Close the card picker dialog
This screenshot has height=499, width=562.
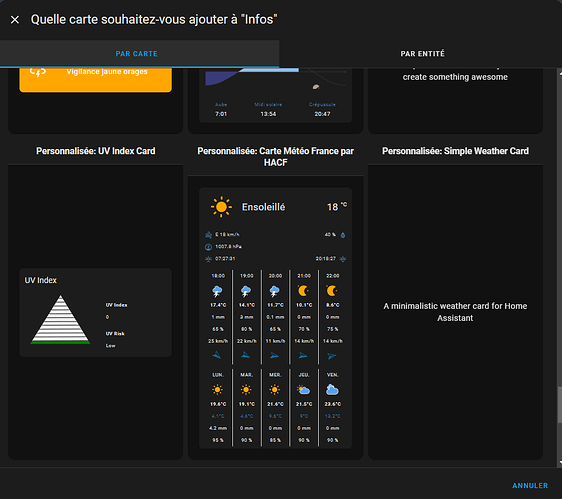15,20
